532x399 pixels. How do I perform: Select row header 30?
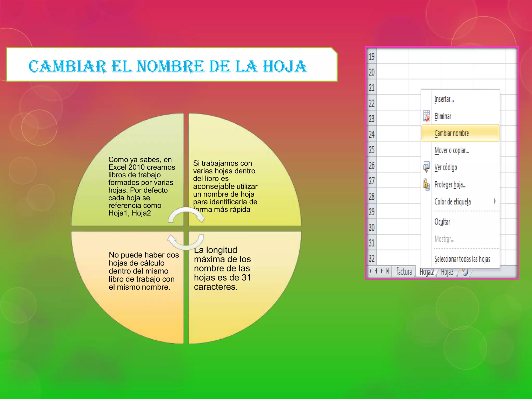(372, 227)
